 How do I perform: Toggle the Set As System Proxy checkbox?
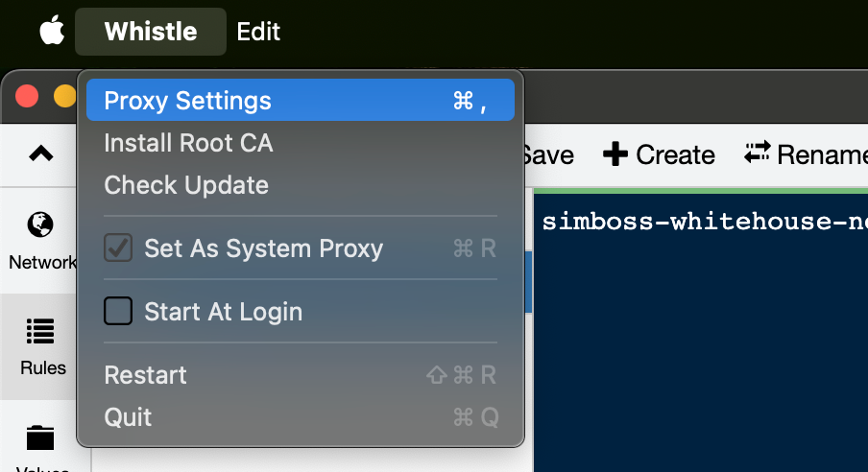(x=118, y=248)
